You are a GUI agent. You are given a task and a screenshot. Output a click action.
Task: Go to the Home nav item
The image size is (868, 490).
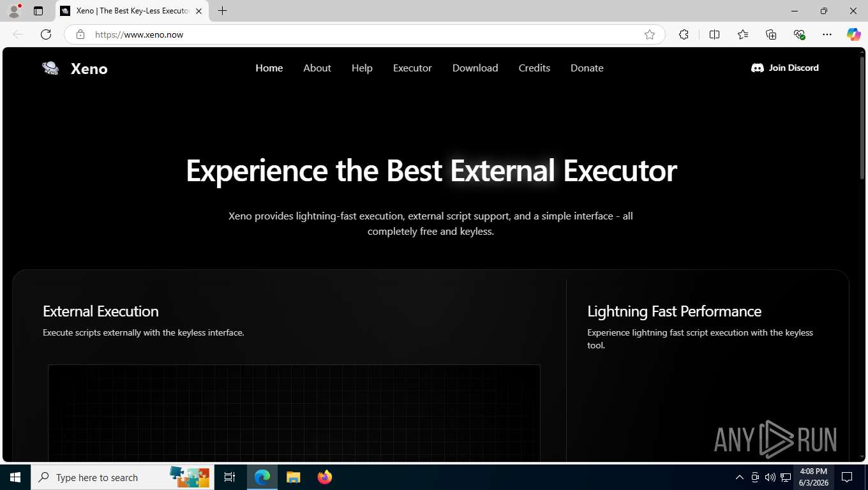(x=269, y=68)
